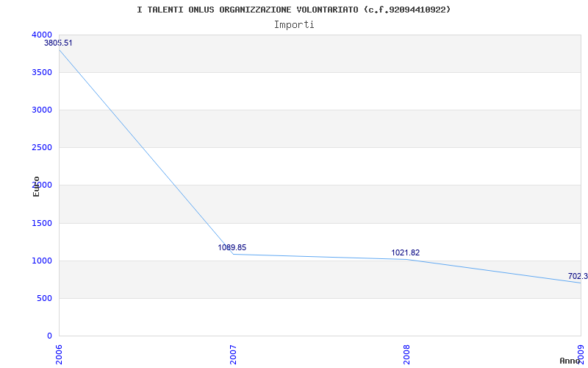The width and height of the screenshot is (588, 368).
Task: Click the 500 y-axis tick label
Action: pyautogui.click(x=43, y=299)
